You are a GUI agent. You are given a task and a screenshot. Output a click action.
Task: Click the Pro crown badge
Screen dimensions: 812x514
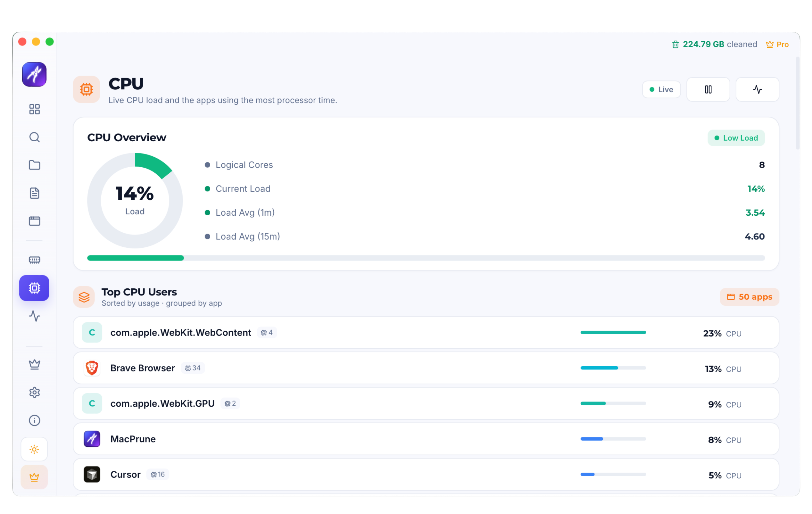click(777, 45)
